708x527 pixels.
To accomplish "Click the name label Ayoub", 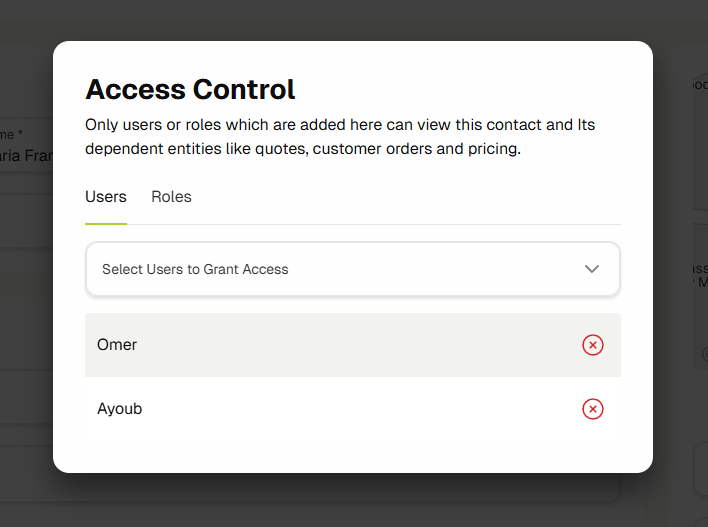I will click(x=120, y=409).
